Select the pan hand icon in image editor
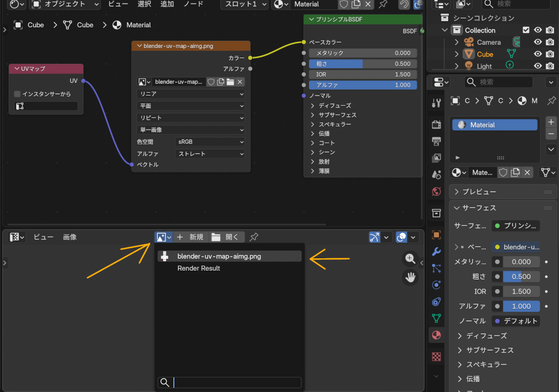 410,277
